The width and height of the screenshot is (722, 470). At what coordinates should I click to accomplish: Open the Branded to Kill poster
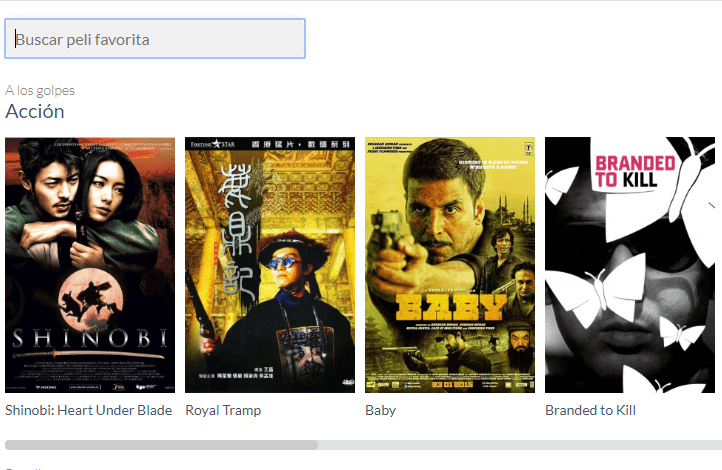point(630,265)
